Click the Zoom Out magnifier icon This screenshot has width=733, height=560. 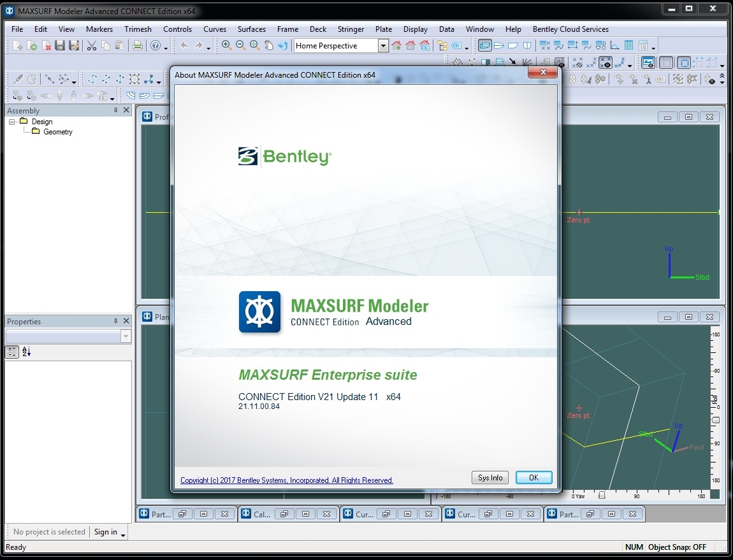(240, 45)
